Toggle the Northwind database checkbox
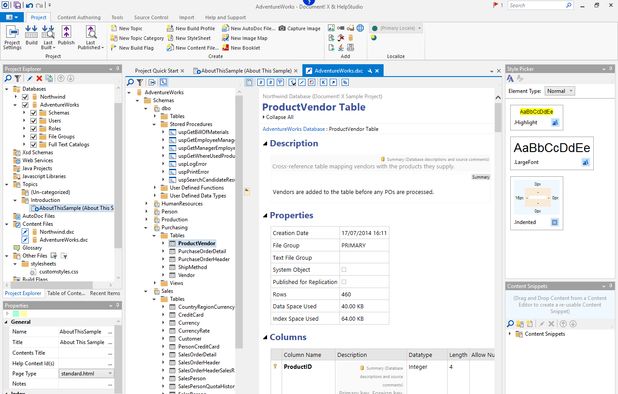The height and width of the screenshot is (394, 618). click(x=25, y=97)
